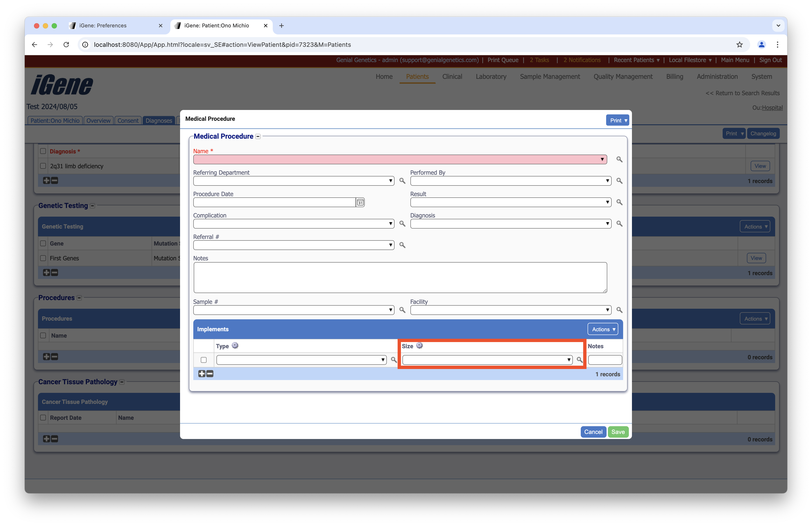The image size is (812, 526).
Task: Open the Procedure Date calendar picker icon
Action: [360, 202]
